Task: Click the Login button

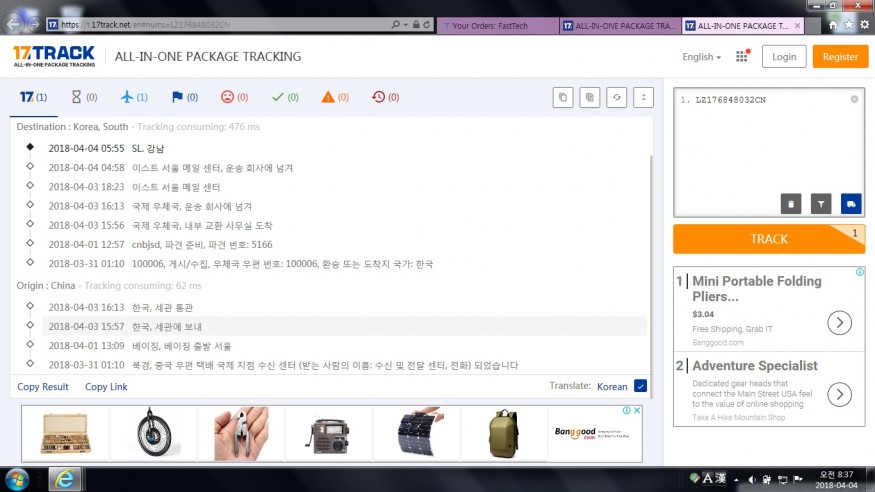Action: coord(784,57)
